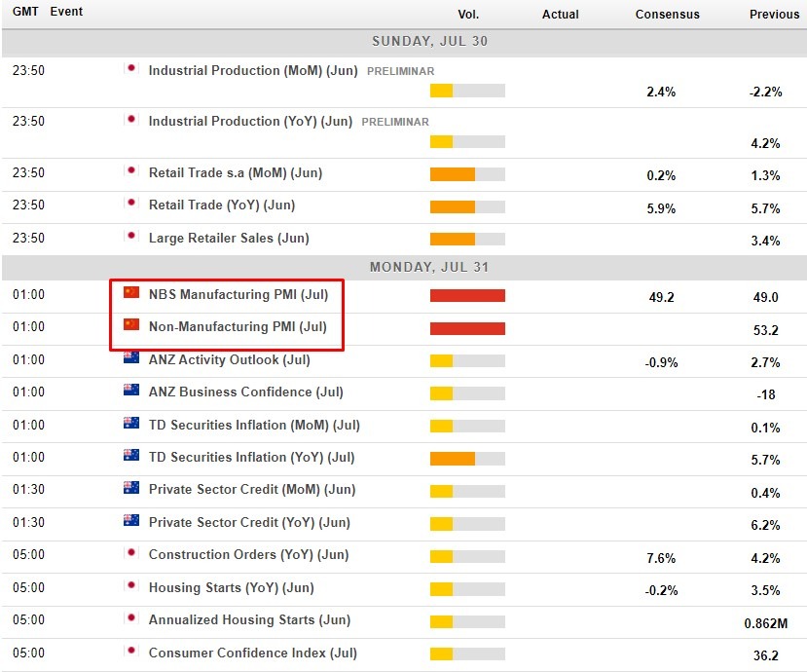Click the New Zealand flag beside ANZ Activity Outlook
807x672 pixels.
coord(131,359)
